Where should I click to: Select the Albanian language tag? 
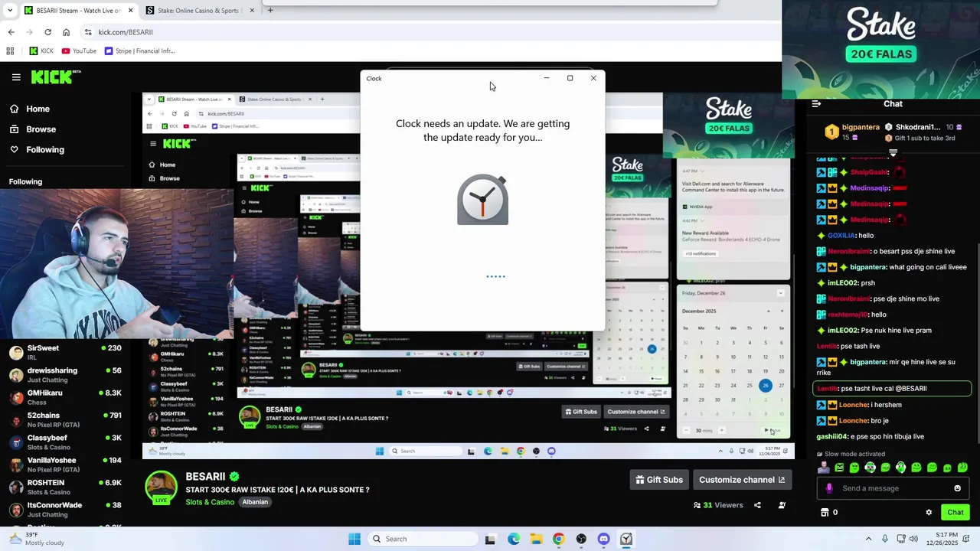(x=255, y=502)
